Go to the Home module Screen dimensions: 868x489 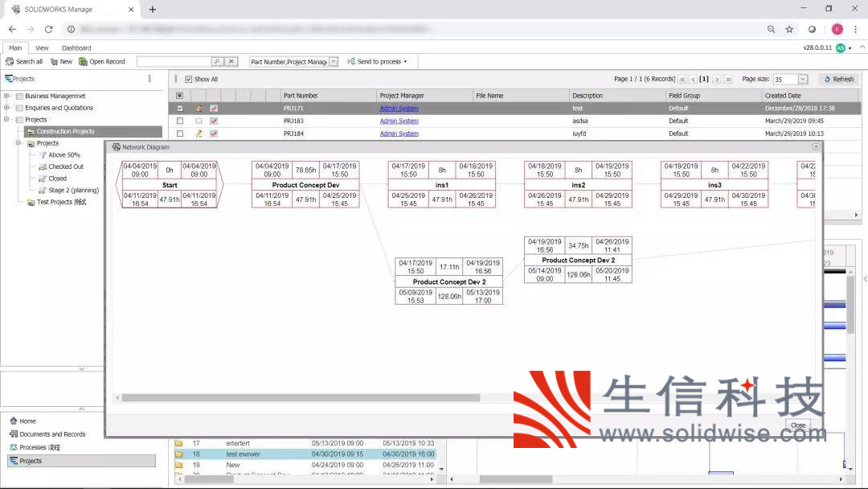(x=27, y=421)
